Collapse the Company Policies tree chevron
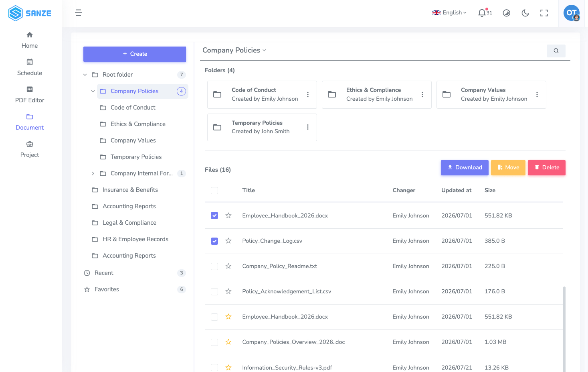The width and height of the screenshot is (588, 372). click(x=93, y=91)
